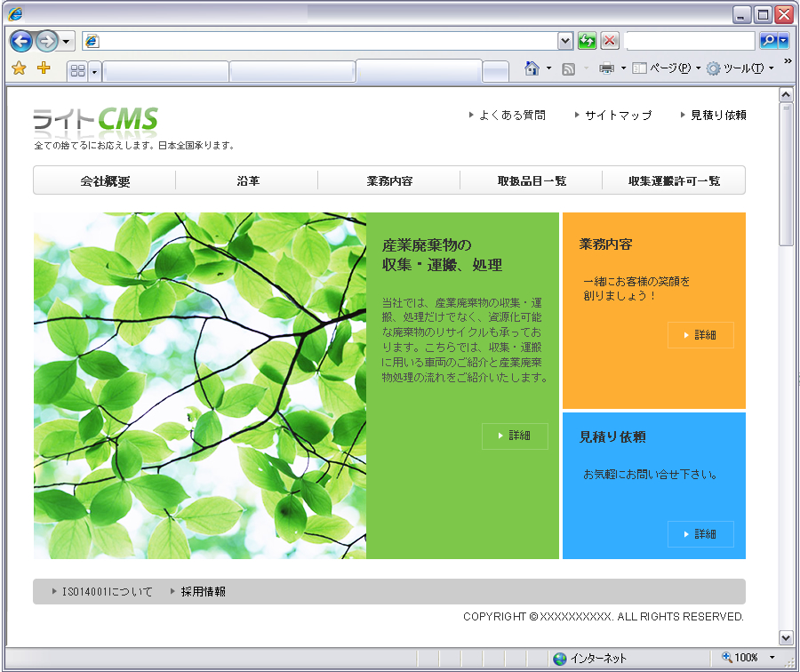
Task: Click the Internet Explorer title bar icon
Action: point(15,13)
